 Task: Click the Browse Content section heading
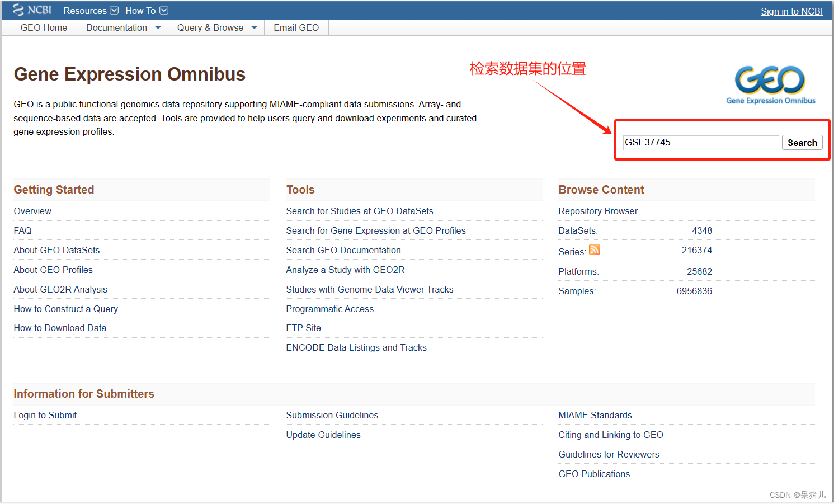click(x=601, y=190)
